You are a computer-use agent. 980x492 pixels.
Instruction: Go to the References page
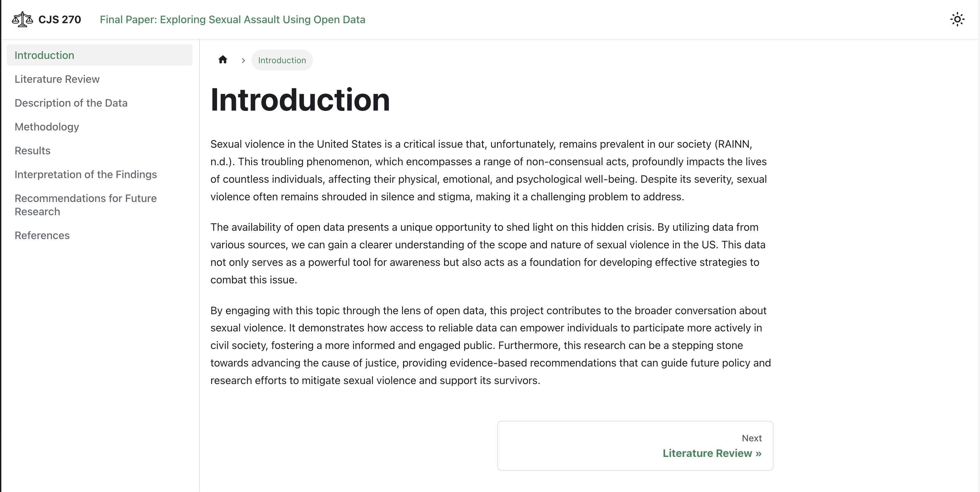tap(100, 235)
